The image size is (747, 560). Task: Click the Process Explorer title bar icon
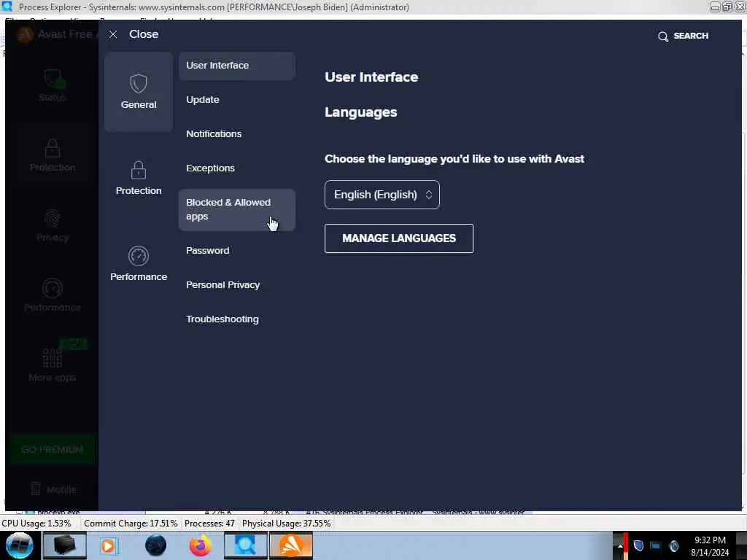coord(6,7)
